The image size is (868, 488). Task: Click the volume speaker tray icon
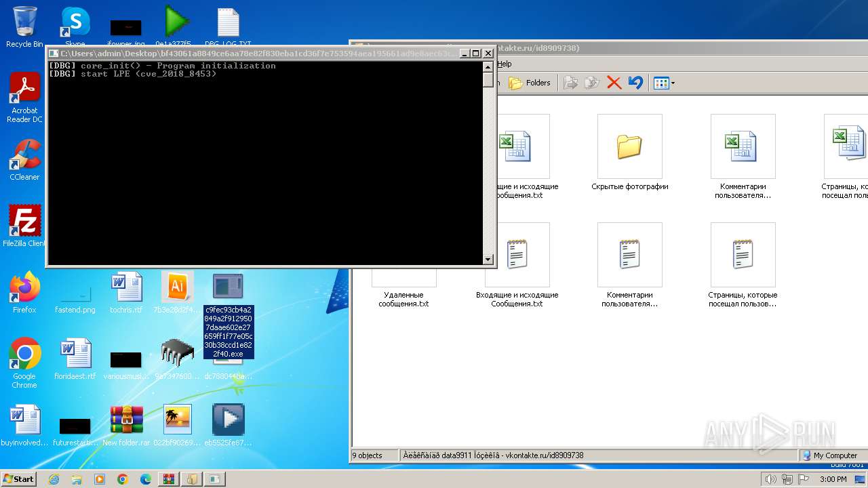point(770,479)
